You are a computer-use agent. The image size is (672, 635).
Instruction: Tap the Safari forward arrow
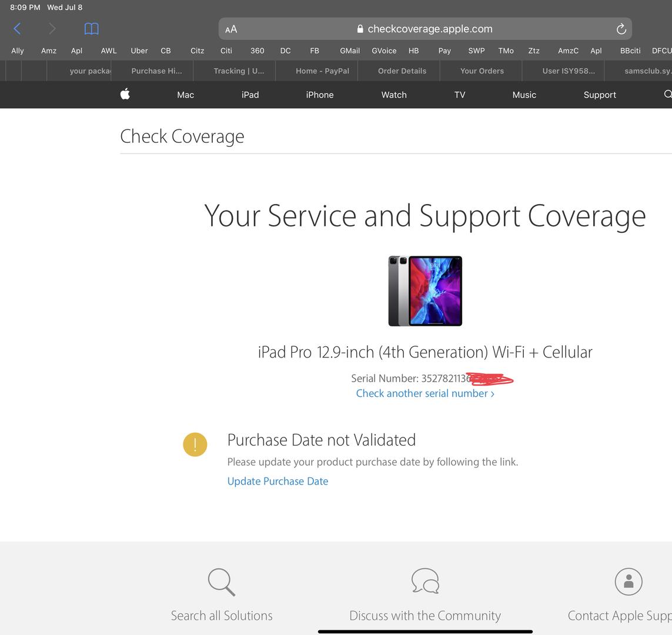pyautogui.click(x=52, y=29)
